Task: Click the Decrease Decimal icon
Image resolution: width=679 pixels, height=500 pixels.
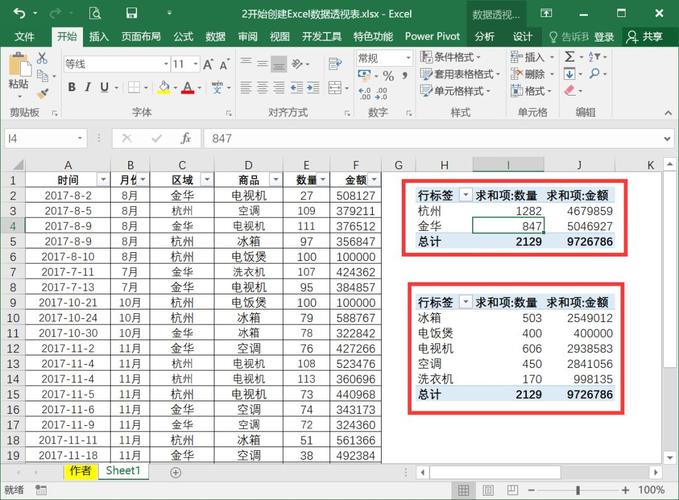Action: pyautogui.click(x=382, y=93)
